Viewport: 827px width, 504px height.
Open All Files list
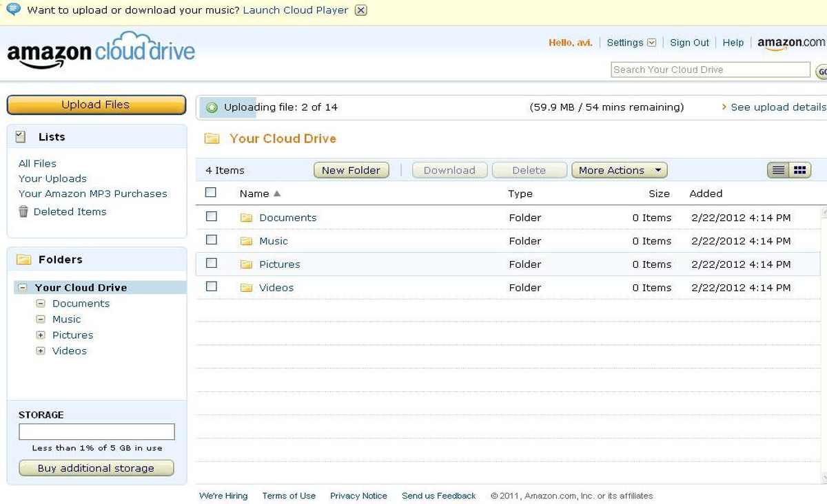(x=37, y=163)
